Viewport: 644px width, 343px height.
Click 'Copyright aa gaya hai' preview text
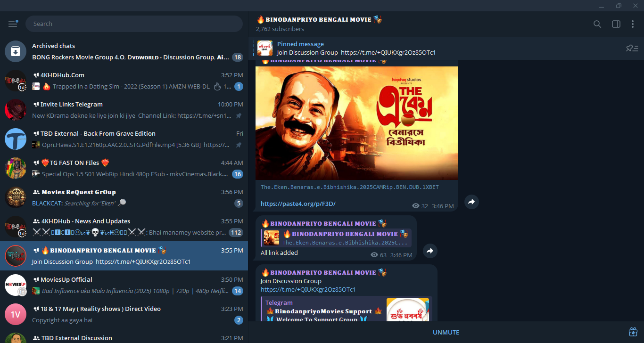point(62,320)
